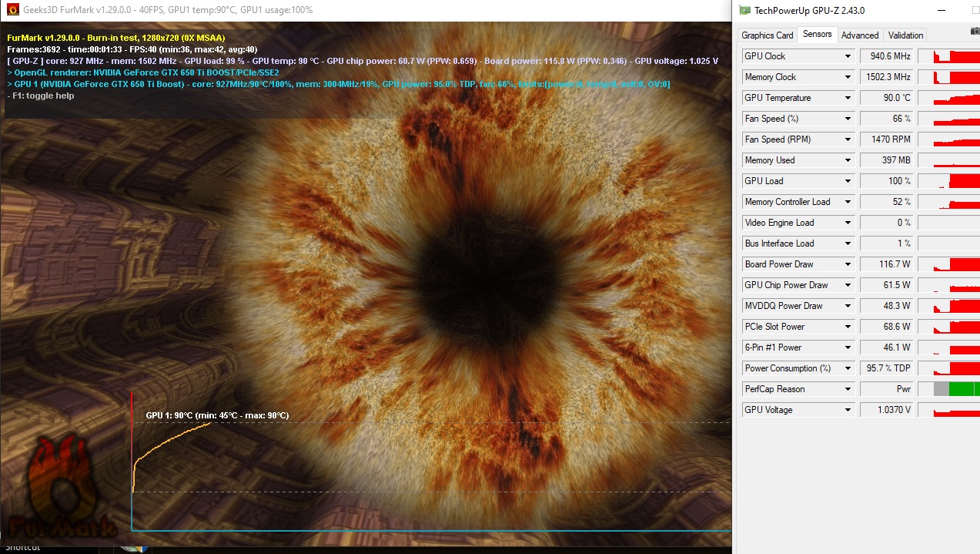Click the Board Power Draw history graph
This screenshot has height=554, width=980.
(x=949, y=264)
